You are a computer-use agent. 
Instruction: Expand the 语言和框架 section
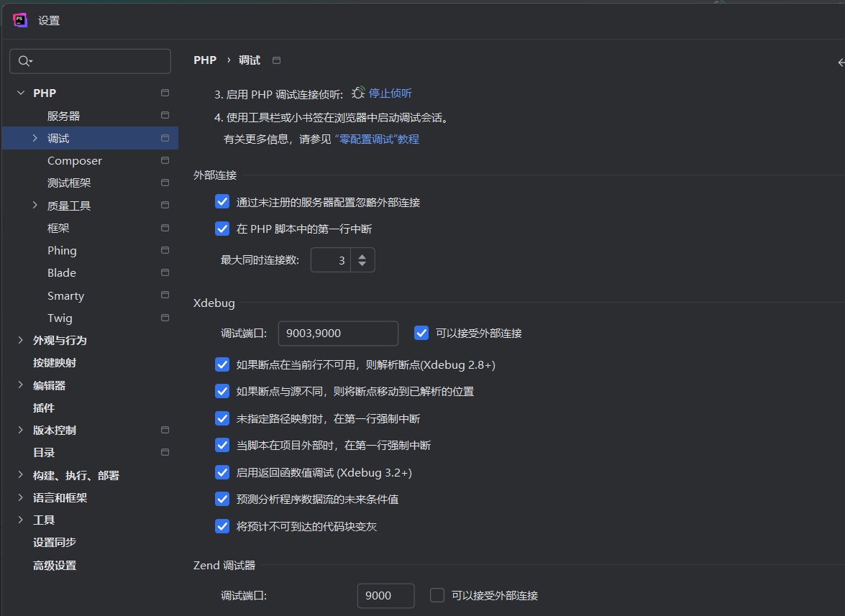[20, 497]
